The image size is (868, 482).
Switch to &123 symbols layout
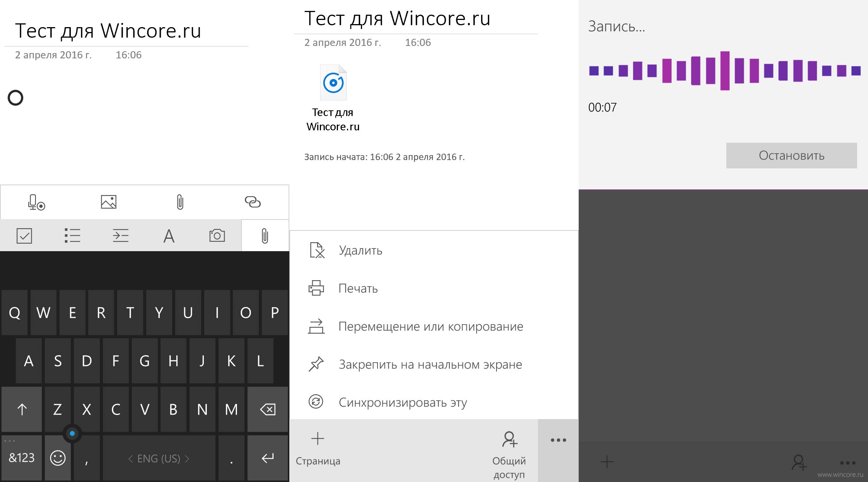[22, 458]
